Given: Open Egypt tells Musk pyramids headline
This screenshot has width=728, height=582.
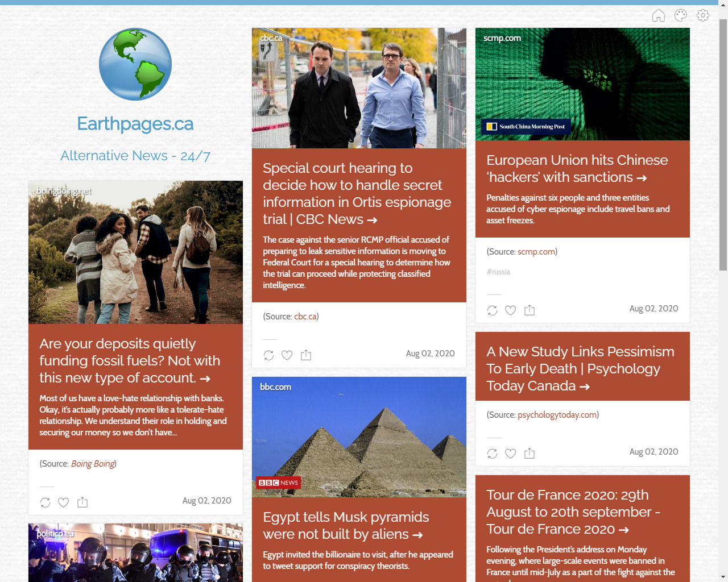Looking at the screenshot, I should coord(346,525).
